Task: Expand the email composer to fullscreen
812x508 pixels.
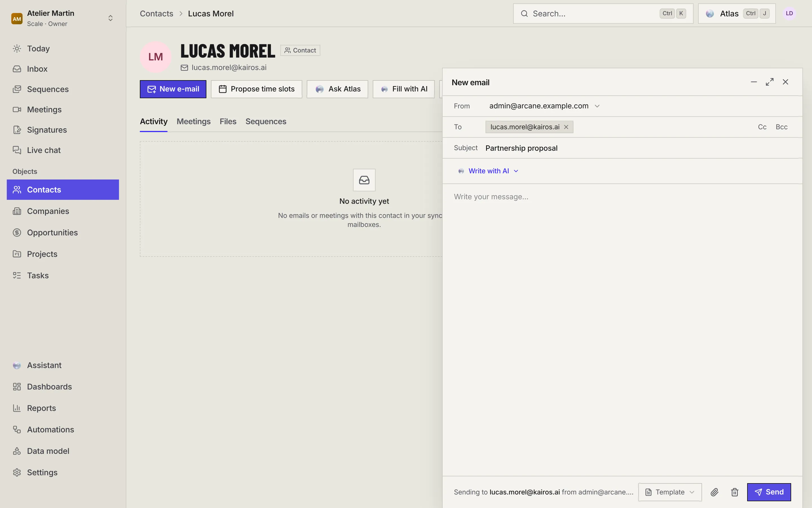Action: pyautogui.click(x=770, y=82)
